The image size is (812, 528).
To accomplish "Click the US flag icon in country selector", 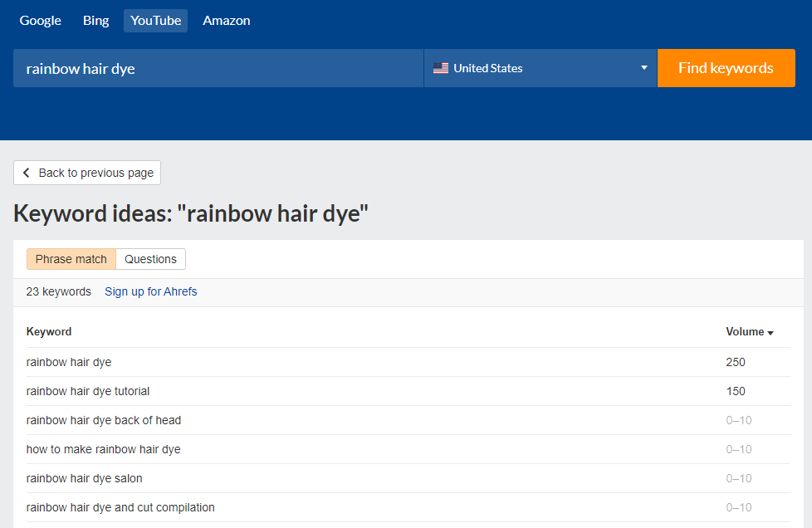I will pyautogui.click(x=441, y=68).
